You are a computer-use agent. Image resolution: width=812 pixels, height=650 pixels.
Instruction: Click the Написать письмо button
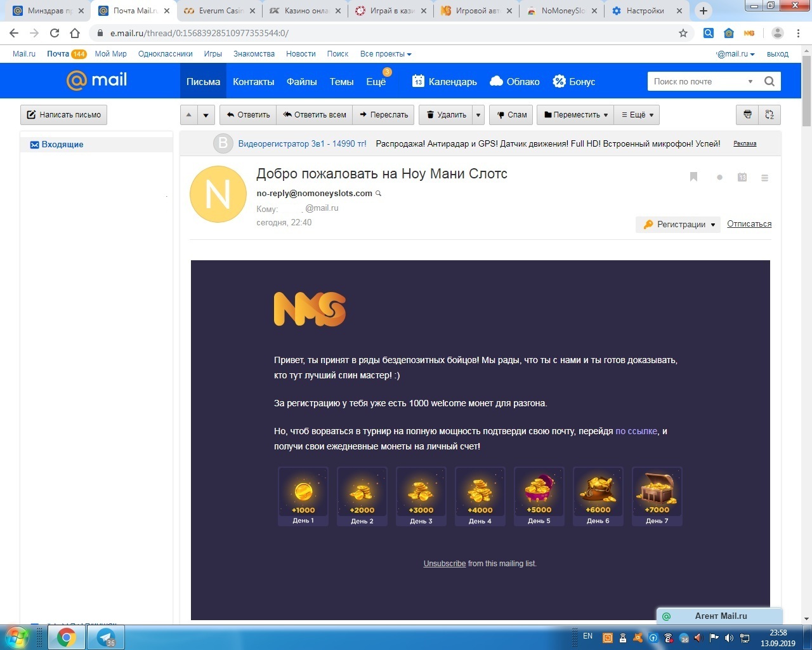(63, 115)
